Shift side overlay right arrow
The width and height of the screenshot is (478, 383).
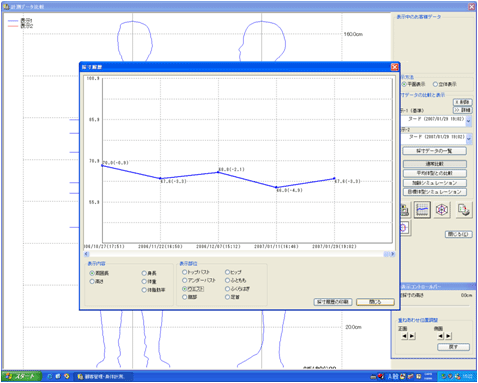[x=449, y=336]
